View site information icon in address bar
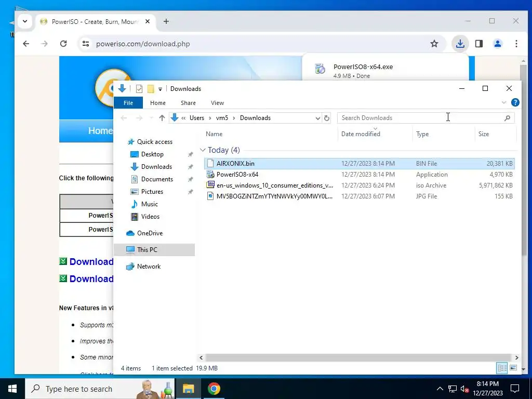This screenshot has height=399, width=532. tap(86, 44)
